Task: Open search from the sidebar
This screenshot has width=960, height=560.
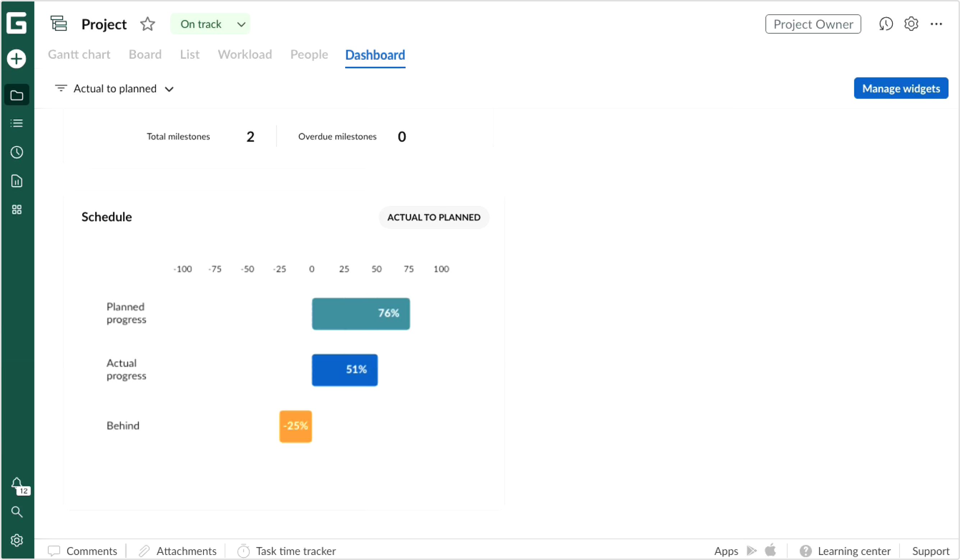Action: pyautogui.click(x=17, y=512)
